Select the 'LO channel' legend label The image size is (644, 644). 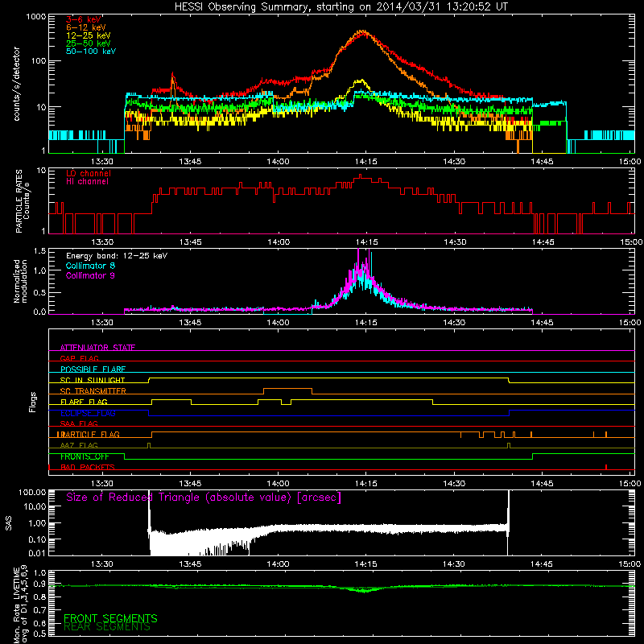click(89, 173)
